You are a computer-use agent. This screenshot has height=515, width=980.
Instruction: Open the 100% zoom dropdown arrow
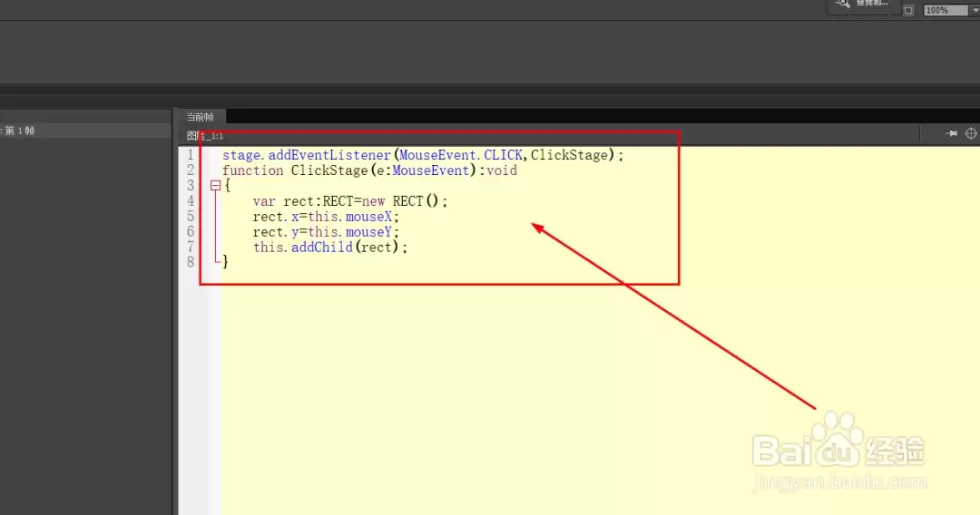pos(975,10)
